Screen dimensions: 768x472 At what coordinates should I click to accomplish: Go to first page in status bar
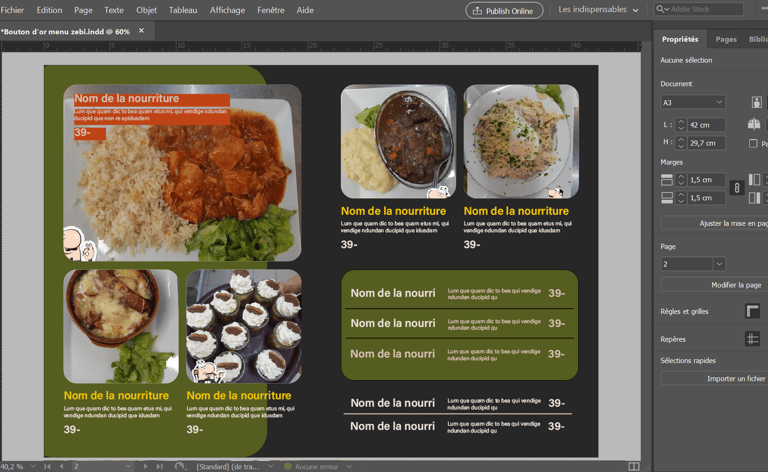(x=47, y=466)
